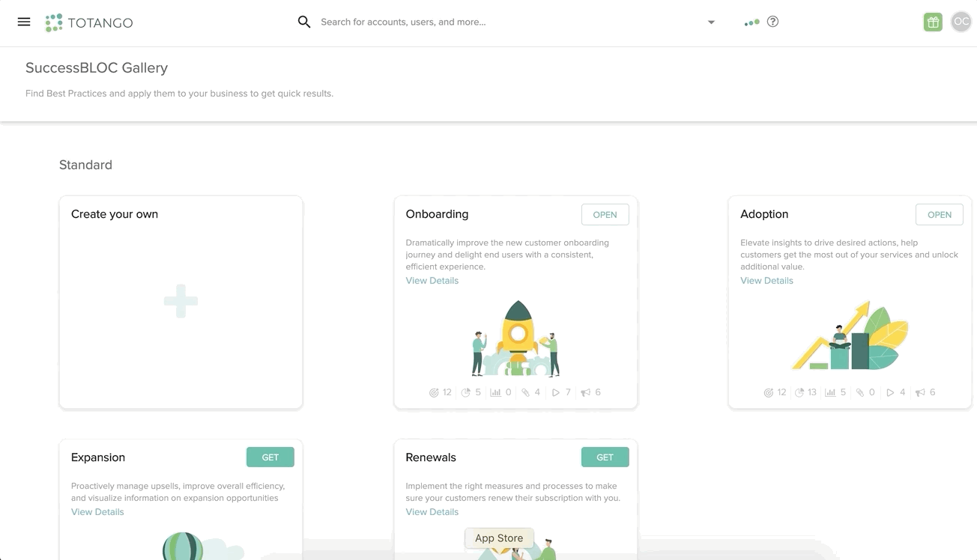
Task: Open the Adoption SuccessBLOC
Action: coord(940,214)
